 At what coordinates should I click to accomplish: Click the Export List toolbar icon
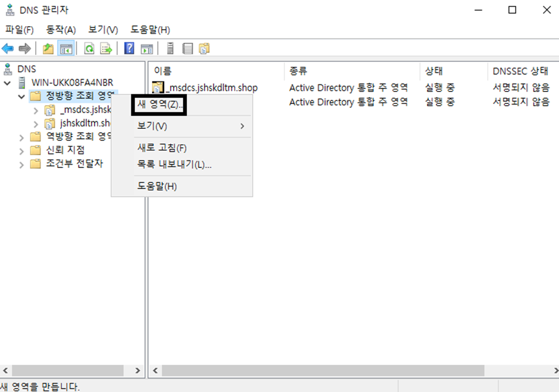[x=106, y=49]
